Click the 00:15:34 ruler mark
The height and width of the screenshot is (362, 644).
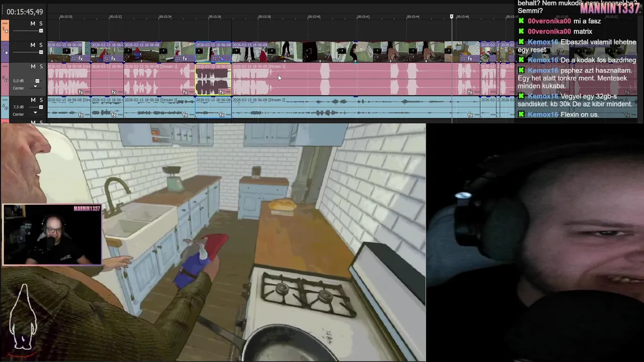(x=165, y=17)
